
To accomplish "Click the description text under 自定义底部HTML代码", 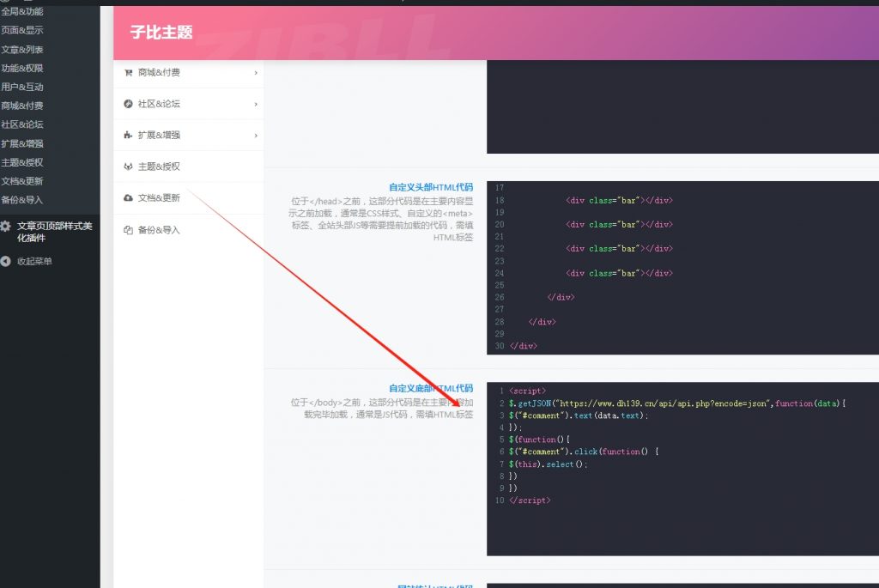I will click(x=382, y=409).
